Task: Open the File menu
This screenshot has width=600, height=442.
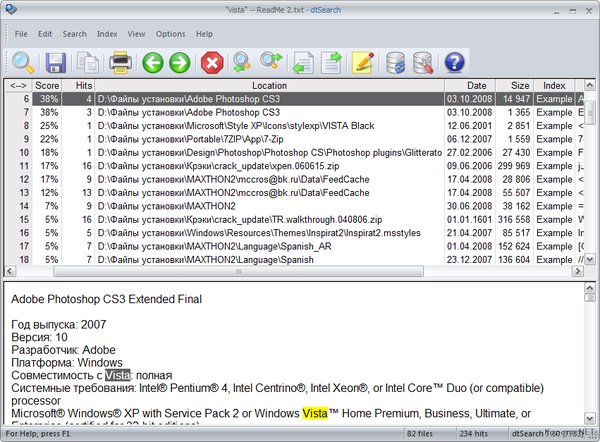Action: [x=21, y=34]
